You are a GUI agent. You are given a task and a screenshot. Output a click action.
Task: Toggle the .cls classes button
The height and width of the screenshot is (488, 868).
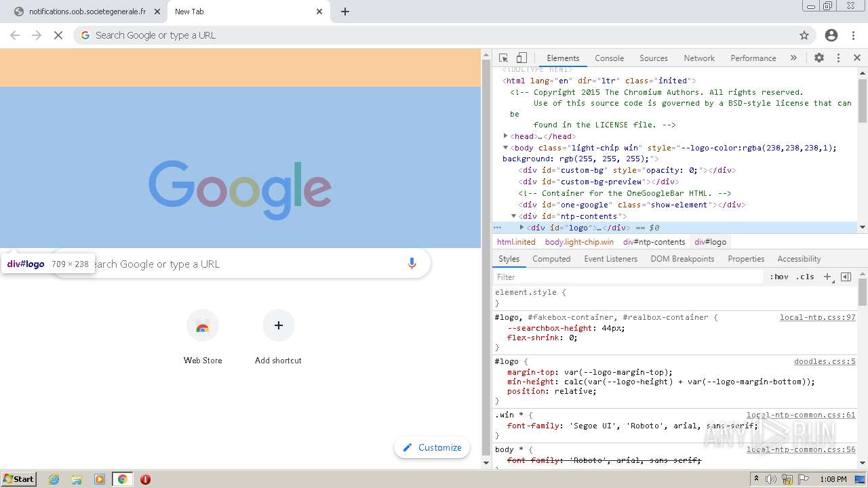[805, 277]
